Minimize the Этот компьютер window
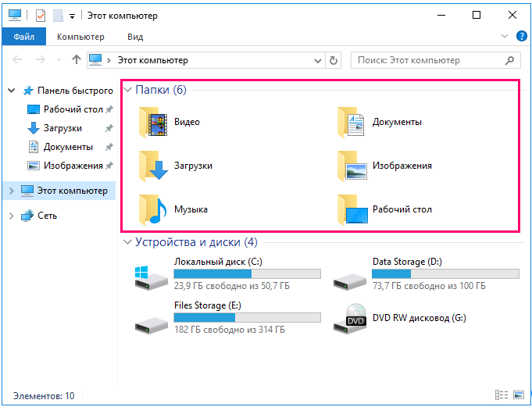532x407 pixels. click(x=441, y=15)
